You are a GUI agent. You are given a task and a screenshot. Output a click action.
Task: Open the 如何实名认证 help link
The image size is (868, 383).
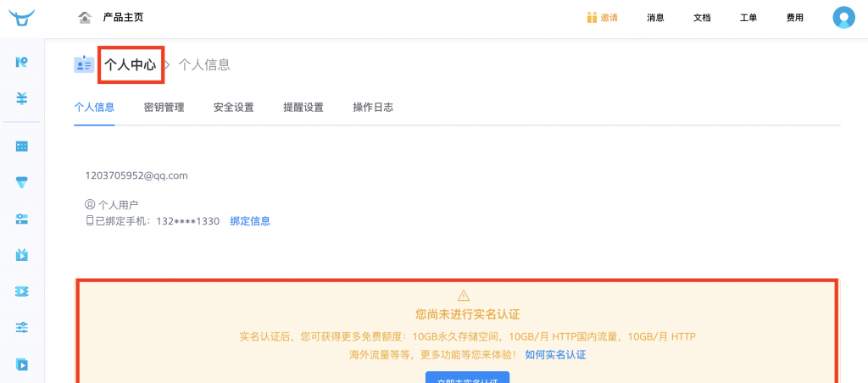click(x=555, y=354)
